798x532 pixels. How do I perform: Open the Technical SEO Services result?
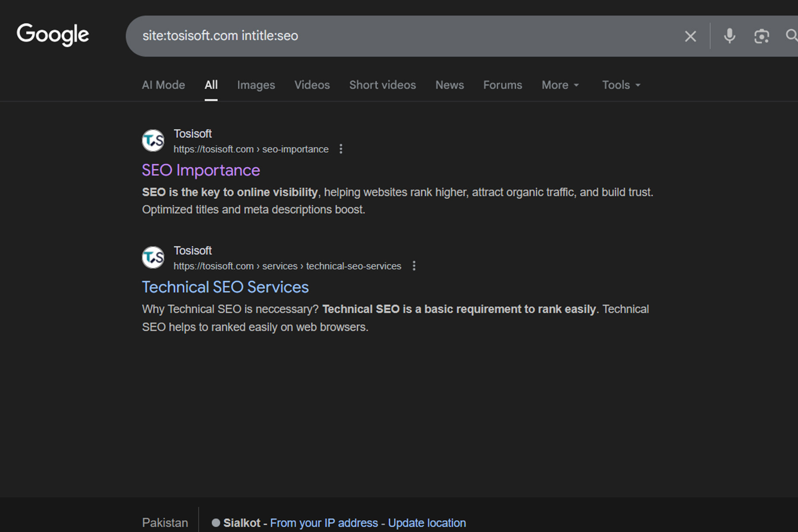[x=225, y=287]
